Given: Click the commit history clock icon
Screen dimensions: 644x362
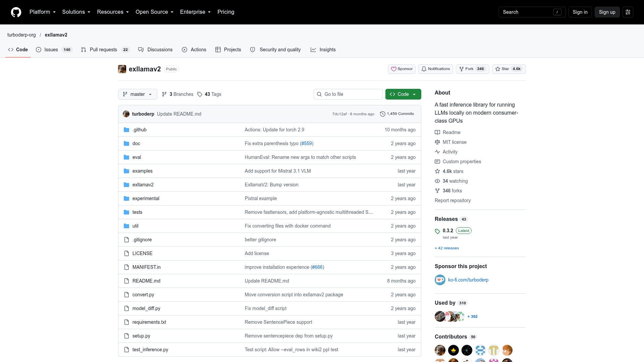Looking at the screenshot, I should tap(382, 114).
